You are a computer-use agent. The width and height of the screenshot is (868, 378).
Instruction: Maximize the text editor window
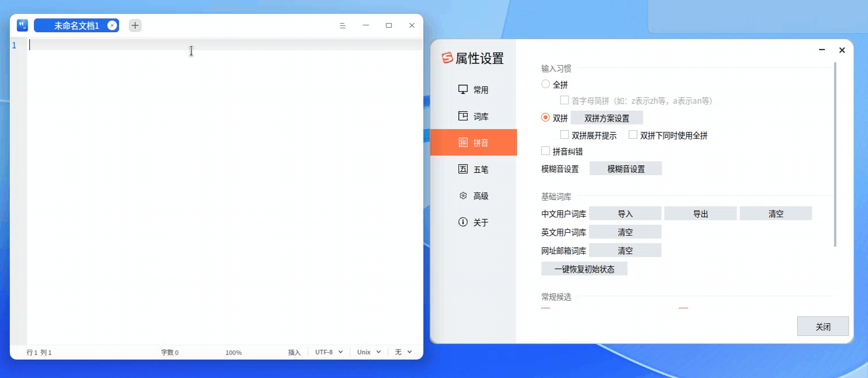pyautogui.click(x=389, y=25)
